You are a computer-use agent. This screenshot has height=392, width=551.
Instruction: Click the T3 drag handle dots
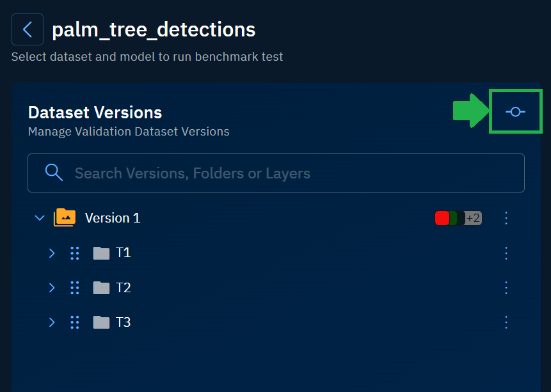pyautogui.click(x=74, y=322)
